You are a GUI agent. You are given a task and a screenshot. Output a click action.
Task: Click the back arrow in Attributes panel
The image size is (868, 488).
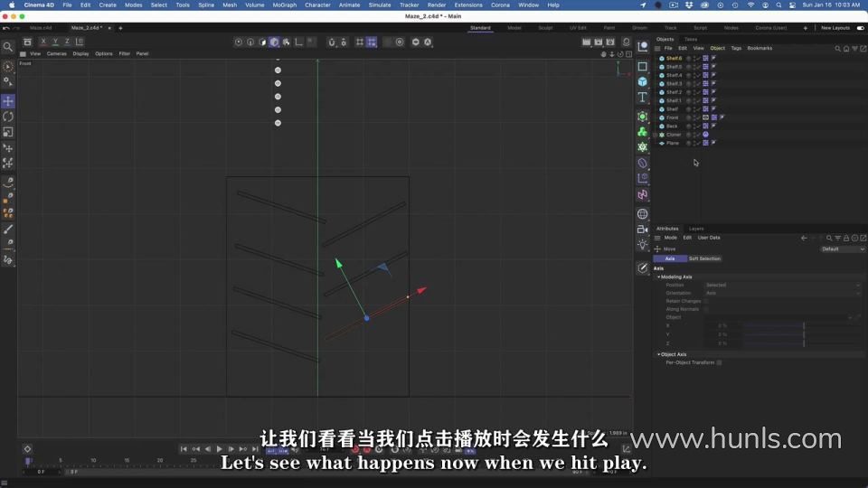click(804, 238)
